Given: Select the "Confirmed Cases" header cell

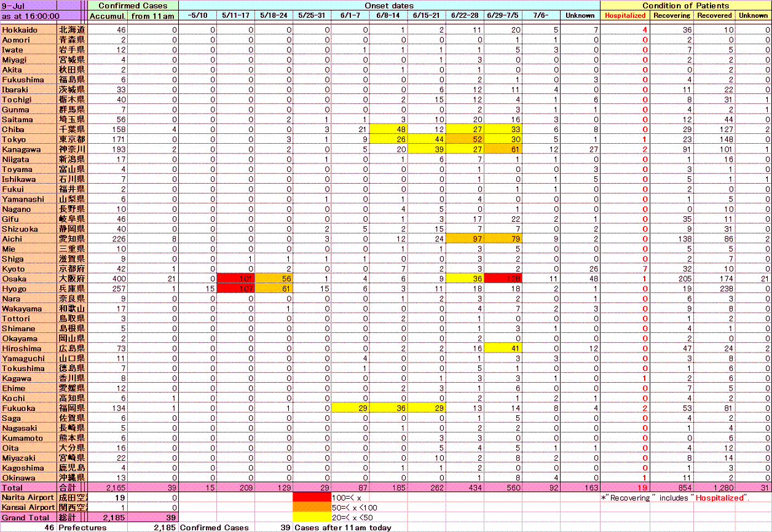Looking at the screenshot, I should pos(133,6).
